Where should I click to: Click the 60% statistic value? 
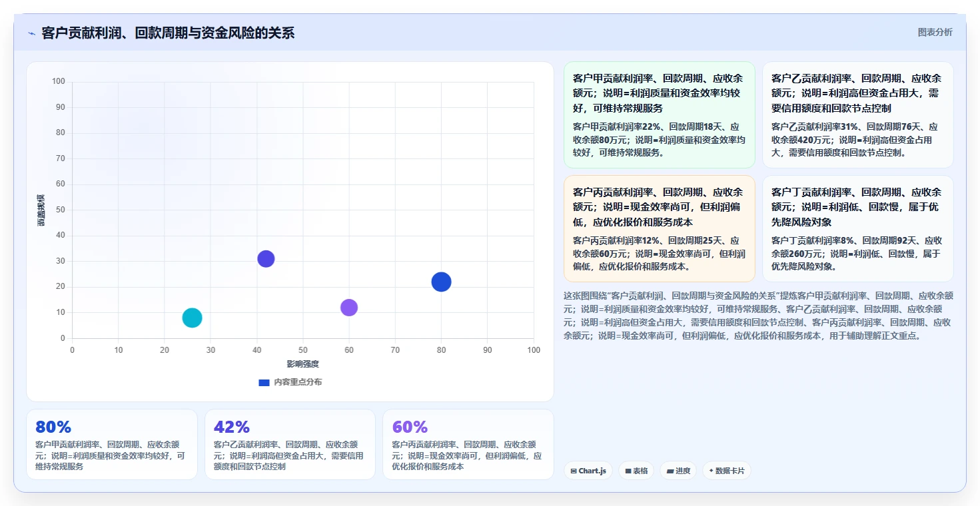point(410,427)
